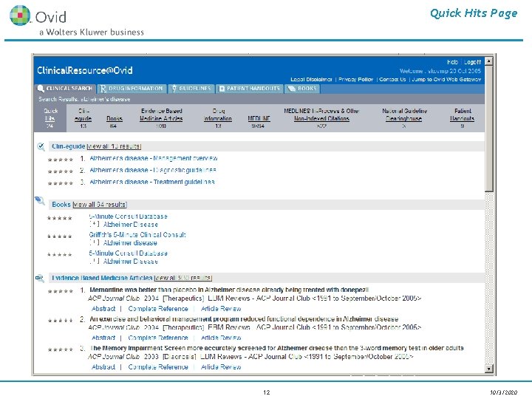Click the Logoff link

pos(472,62)
